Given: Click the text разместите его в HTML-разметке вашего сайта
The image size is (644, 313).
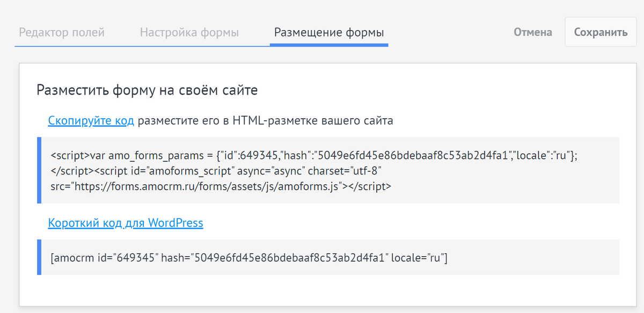Looking at the screenshot, I should click(266, 121).
